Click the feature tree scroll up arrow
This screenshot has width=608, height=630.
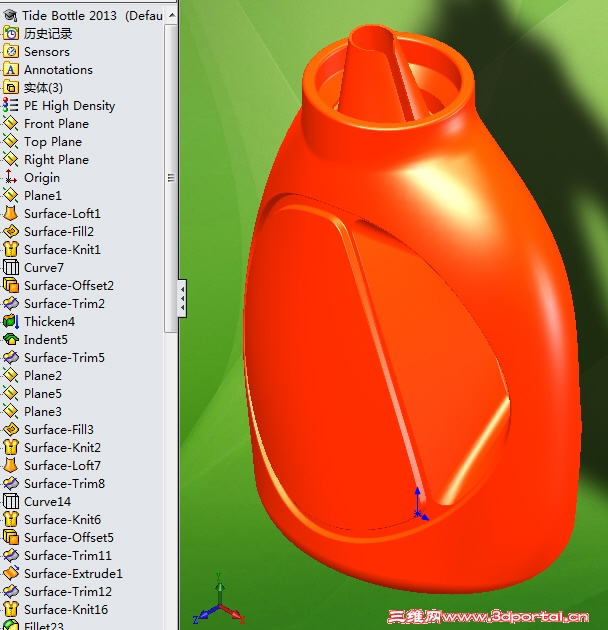(x=172, y=16)
